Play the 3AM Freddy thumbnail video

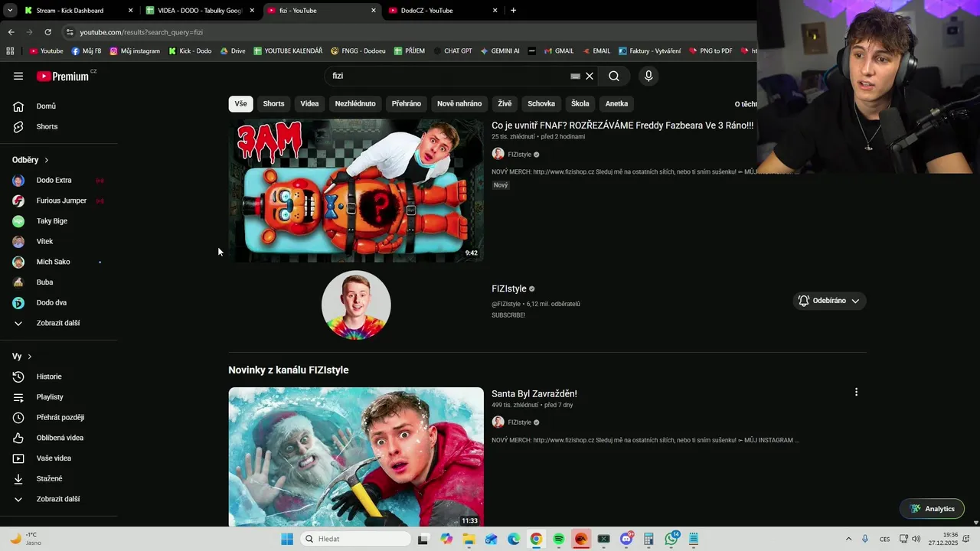click(x=356, y=191)
